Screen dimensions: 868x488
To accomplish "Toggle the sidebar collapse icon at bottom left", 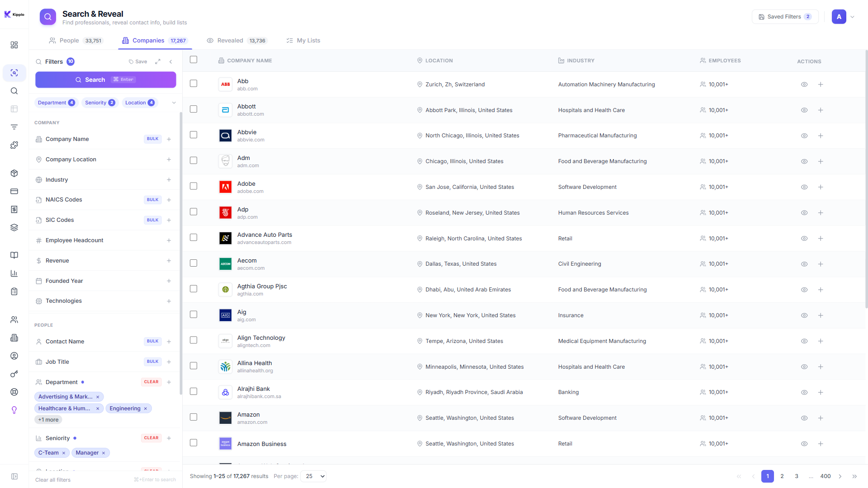I will point(14,476).
